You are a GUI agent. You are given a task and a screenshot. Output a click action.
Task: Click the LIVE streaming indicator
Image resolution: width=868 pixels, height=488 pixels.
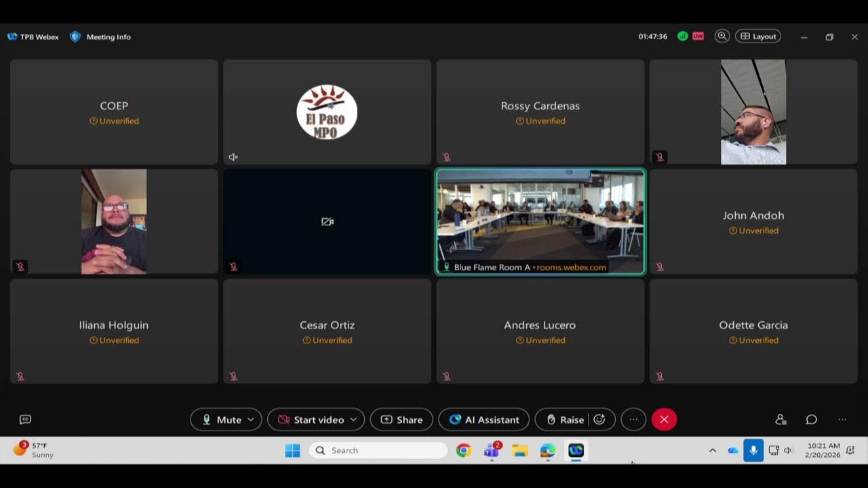pos(698,37)
